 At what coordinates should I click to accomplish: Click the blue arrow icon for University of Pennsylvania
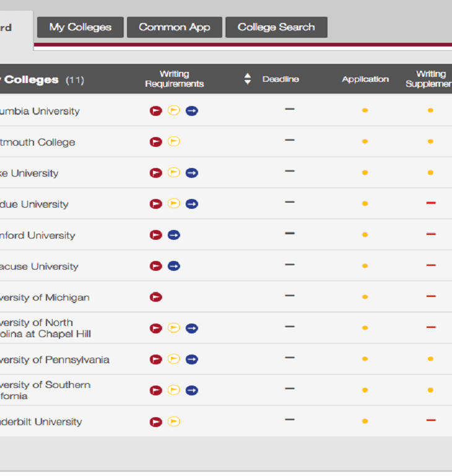tap(192, 359)
